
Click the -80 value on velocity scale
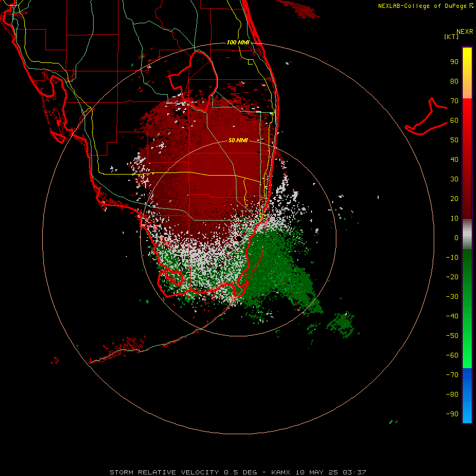(x=452, y=395)
